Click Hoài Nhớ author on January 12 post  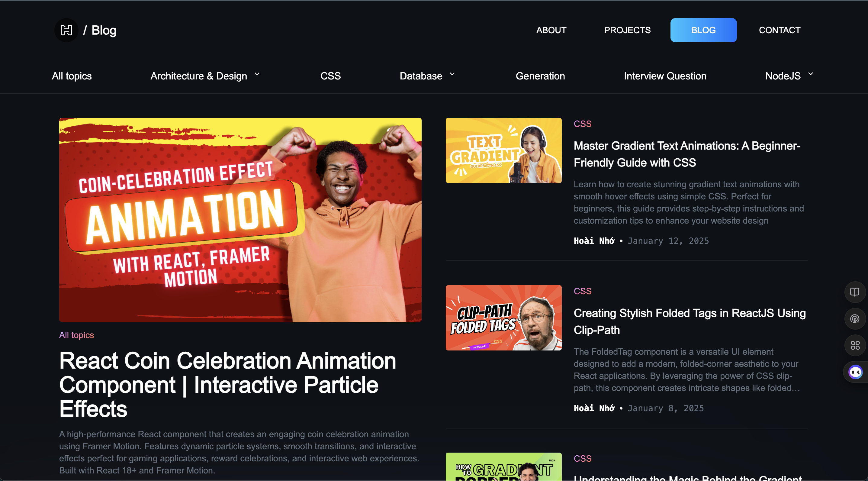coord(594,241)
